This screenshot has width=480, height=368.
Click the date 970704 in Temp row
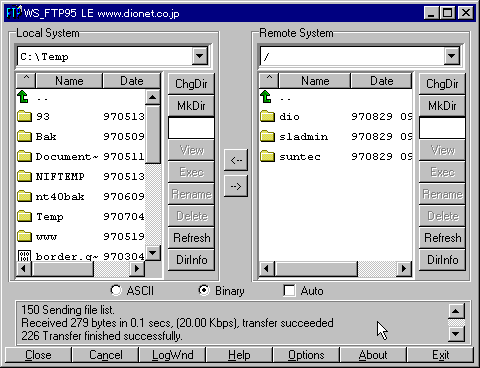pyautogui.click(x=124, y=216)
